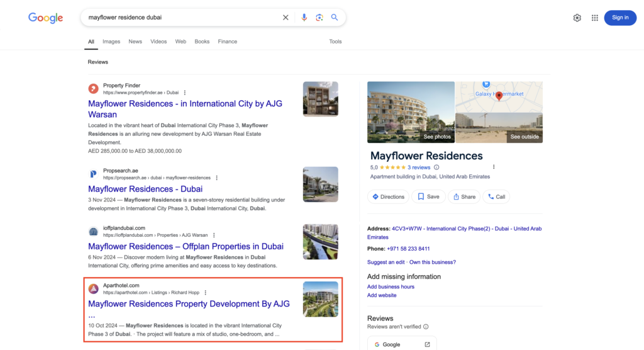Open more options in Mayflower Residences panel

tap(494, 167)
